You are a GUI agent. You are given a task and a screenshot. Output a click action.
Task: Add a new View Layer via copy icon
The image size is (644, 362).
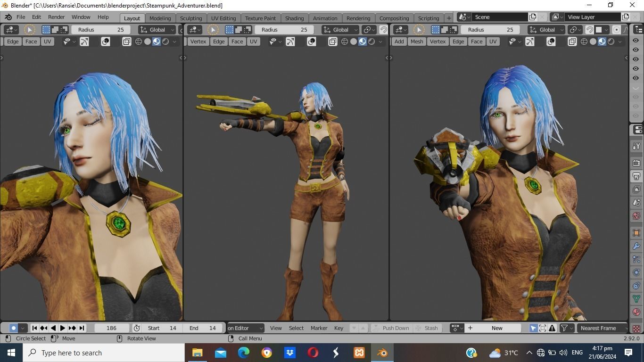coord(626,17)
